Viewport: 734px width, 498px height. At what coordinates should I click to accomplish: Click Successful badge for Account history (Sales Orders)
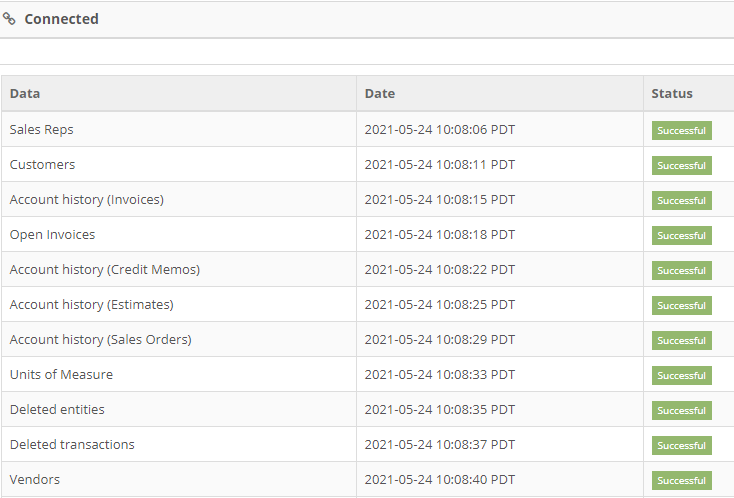tap(682, 341)
